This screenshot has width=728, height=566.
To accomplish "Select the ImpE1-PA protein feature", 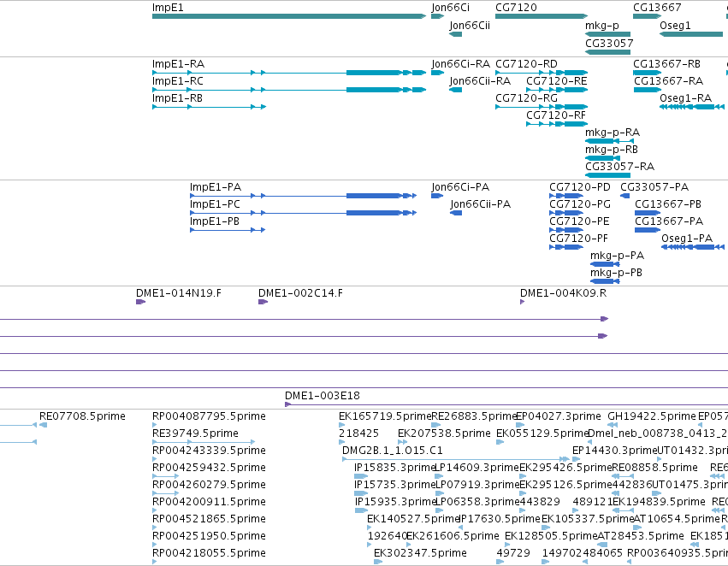I will point(303,196).
